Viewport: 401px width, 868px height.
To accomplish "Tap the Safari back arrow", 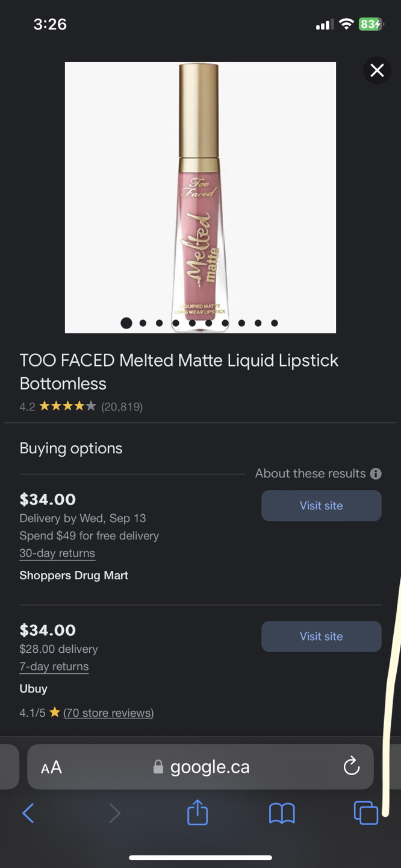I will coord(28,813).
